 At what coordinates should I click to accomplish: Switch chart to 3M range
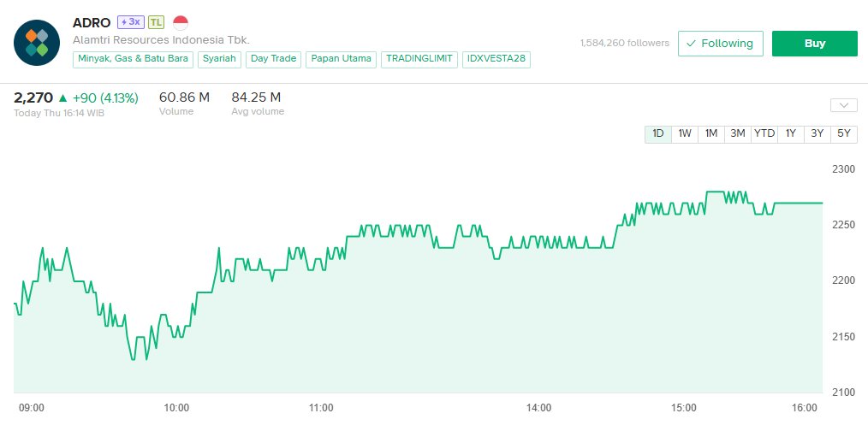(738, 133)
